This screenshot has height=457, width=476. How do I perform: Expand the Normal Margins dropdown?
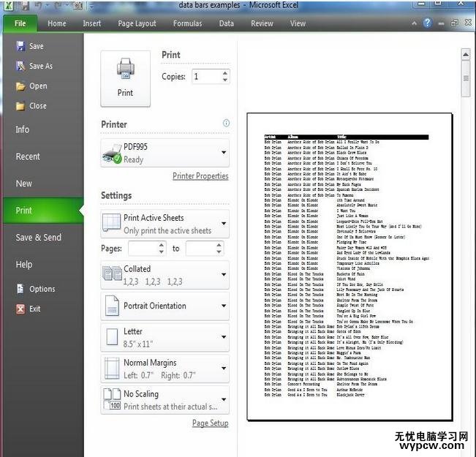tap(224, 369)
